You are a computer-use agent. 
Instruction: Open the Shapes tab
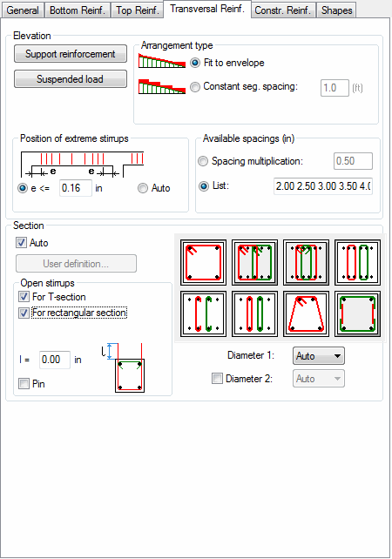pyautogui.click(x=336, y=10)
